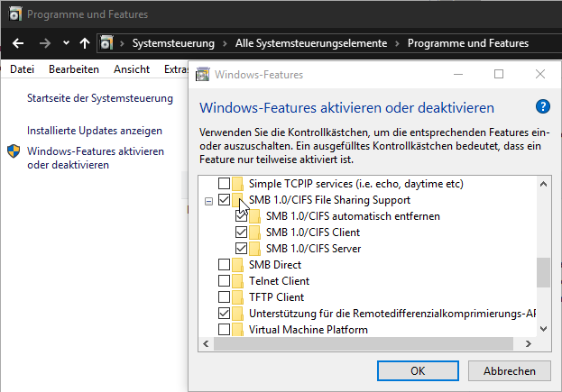Select SMB 1.0/CIFS File Sharing Support text

[x=329, y=200]
